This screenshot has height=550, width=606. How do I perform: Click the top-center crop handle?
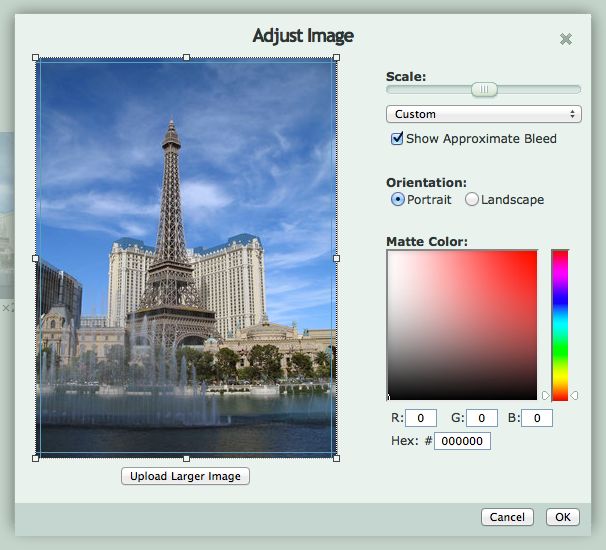click(x=186, y=58)
